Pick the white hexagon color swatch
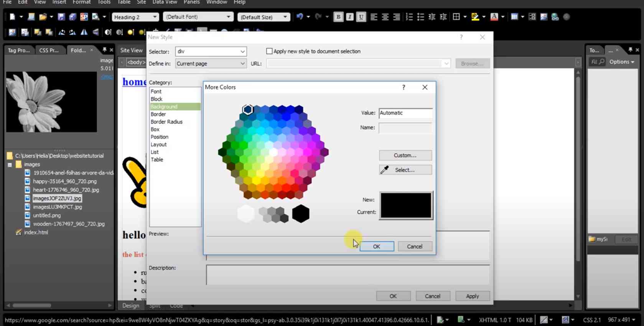 pos(246,214)
